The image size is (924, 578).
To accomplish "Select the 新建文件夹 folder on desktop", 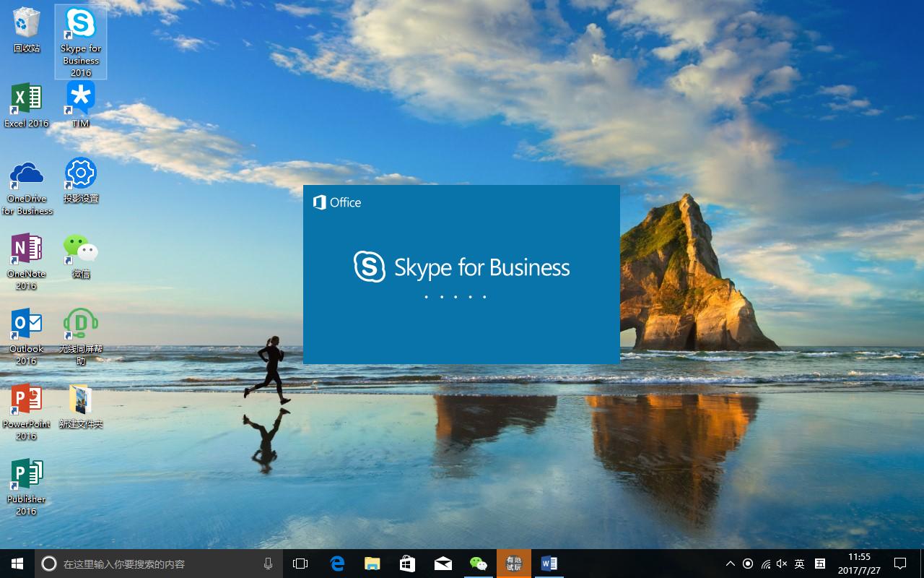I will (81, 400).
